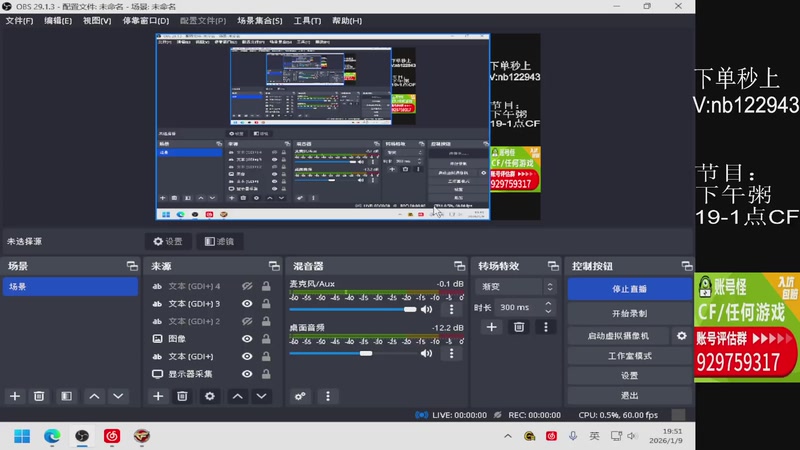Open 工具(T) menu

pos(307,21)
